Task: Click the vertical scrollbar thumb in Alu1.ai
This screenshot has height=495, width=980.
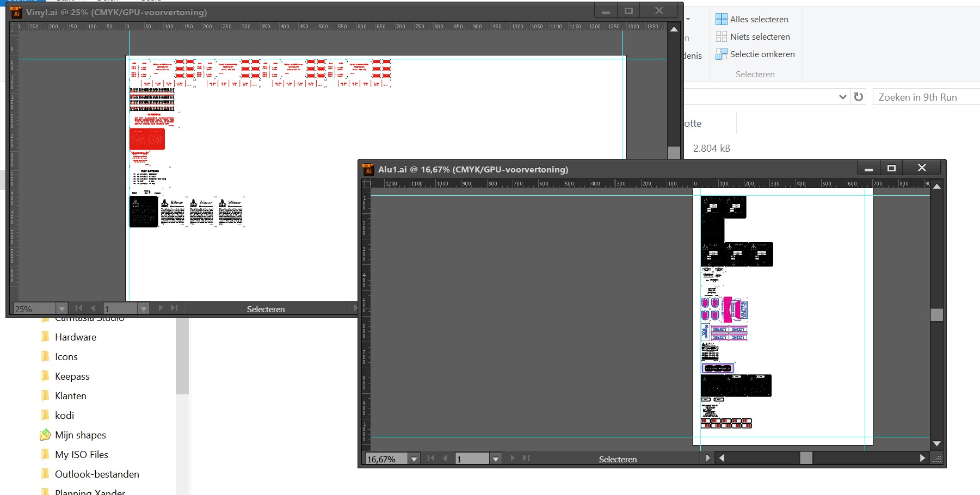Action: [x=936, y=314]
